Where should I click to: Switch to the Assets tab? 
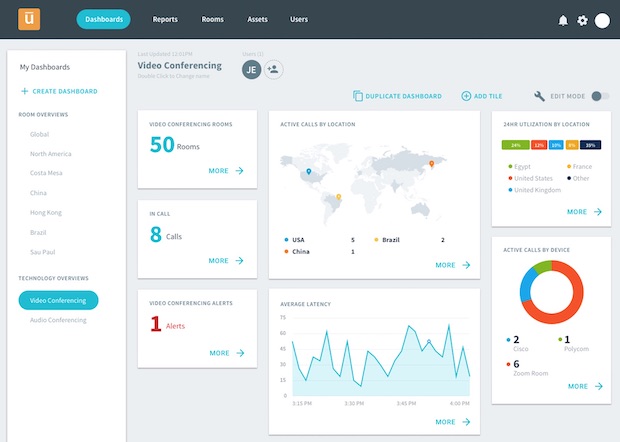pyautogui.click(x=256, y=19)
